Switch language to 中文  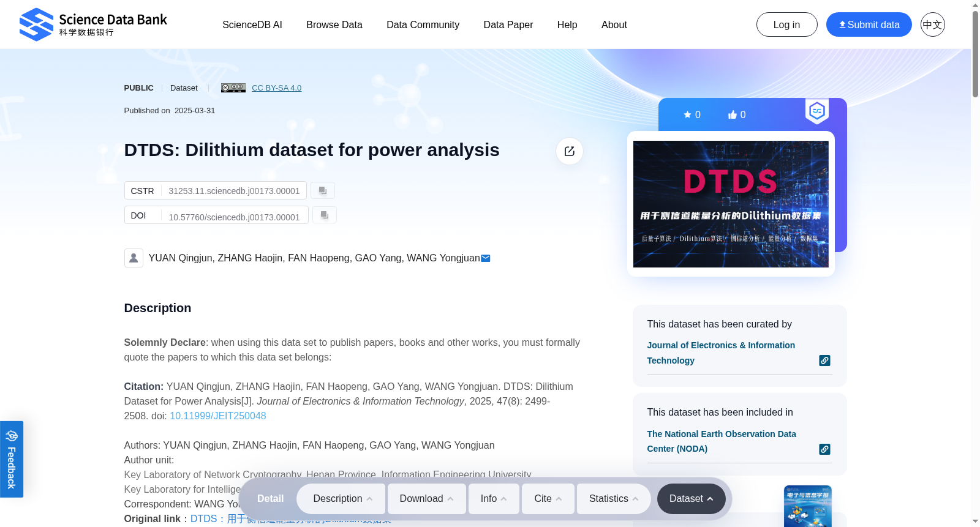pyautogui.click(x=932, y=24)
